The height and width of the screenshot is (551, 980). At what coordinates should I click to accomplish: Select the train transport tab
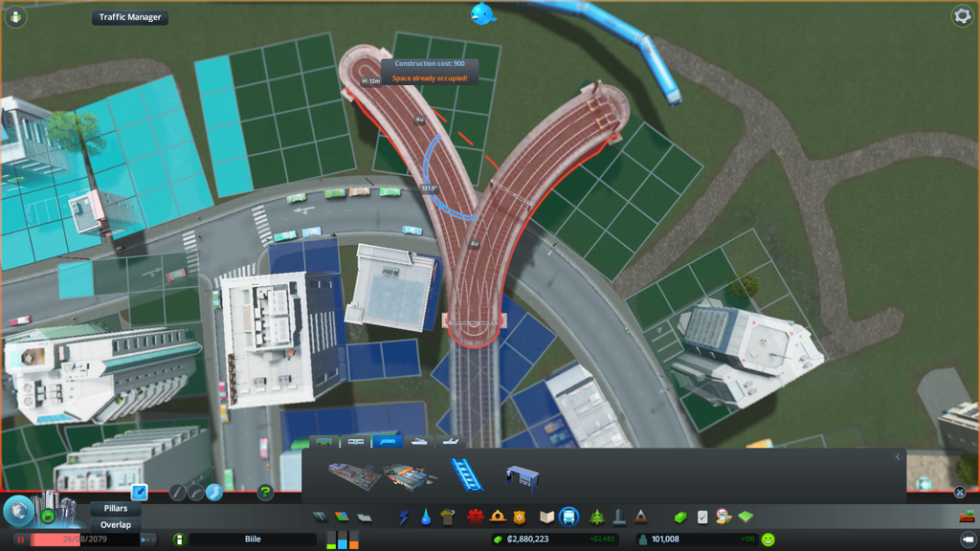pyautogui.click(x=388, y=442)
